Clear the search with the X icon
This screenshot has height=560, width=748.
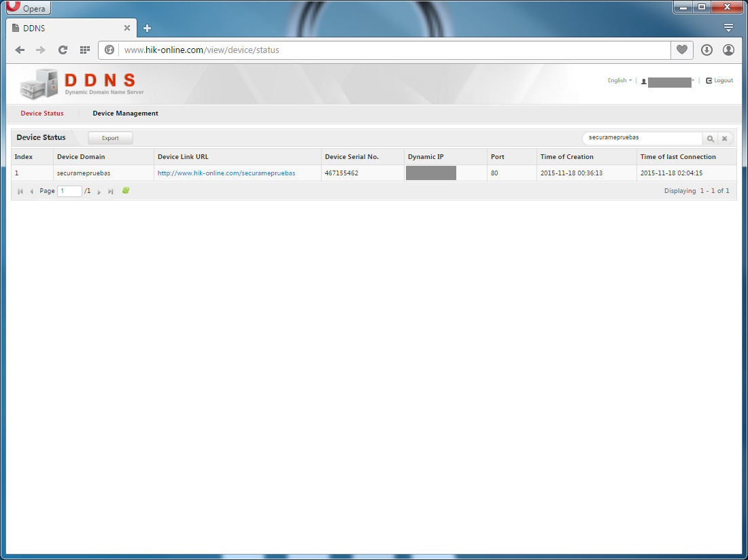pyautogui.click(x=725, y=138)
